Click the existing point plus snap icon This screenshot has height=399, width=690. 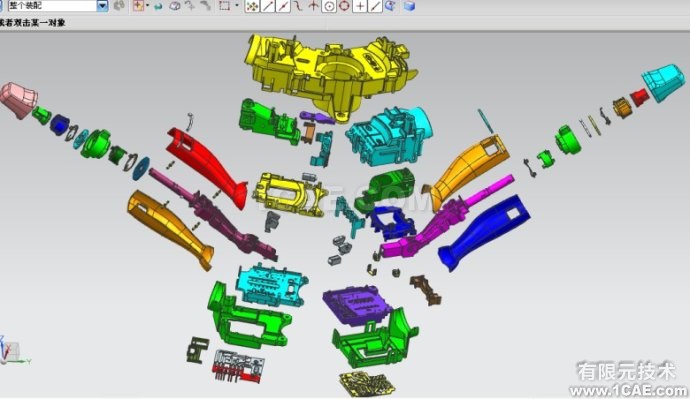360,6
